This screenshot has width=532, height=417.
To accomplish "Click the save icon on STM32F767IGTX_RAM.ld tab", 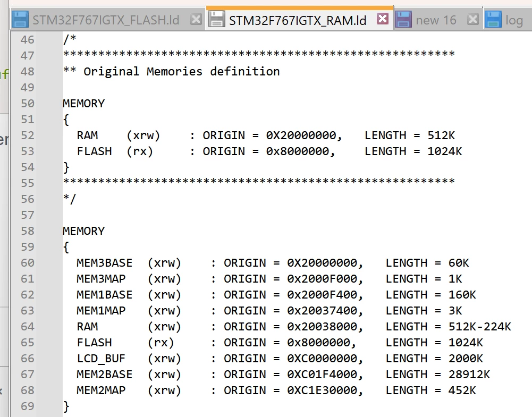I will coord(216,19).
